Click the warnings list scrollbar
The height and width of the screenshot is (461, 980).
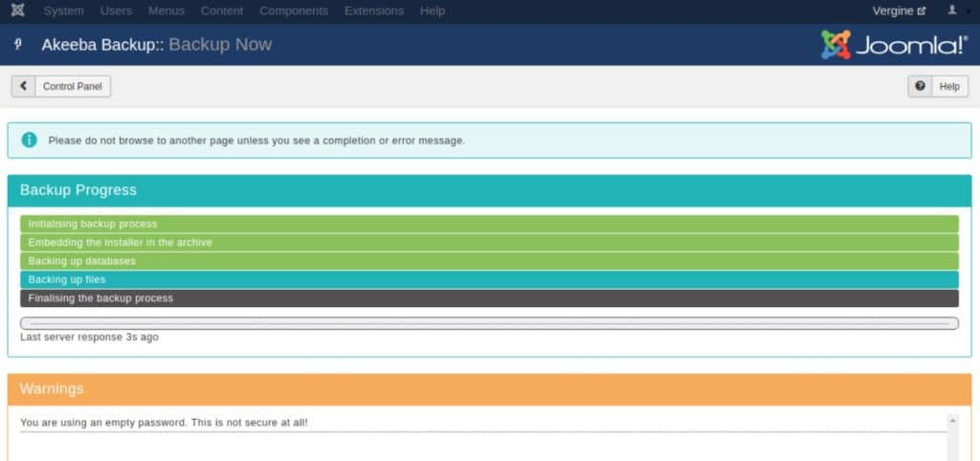click(x=952, y=437)
